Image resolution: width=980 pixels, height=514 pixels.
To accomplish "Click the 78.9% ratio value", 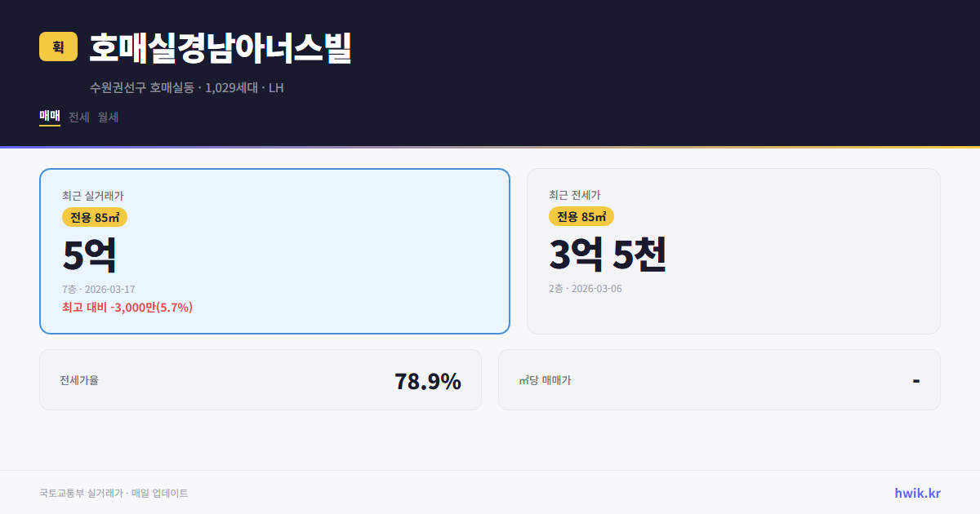I will pos(427,379).
